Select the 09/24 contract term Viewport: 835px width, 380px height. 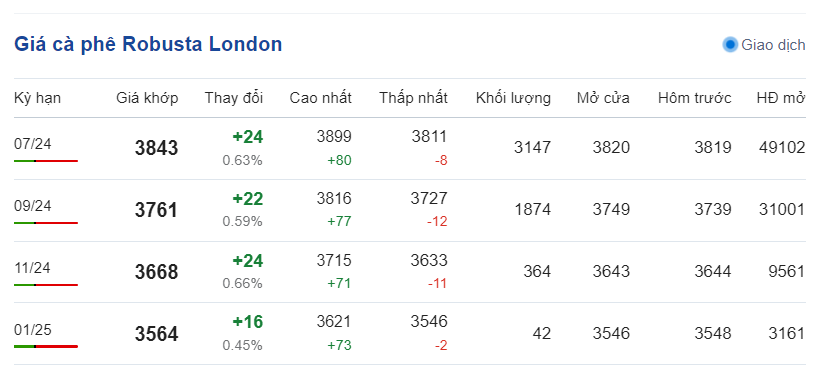32,206
